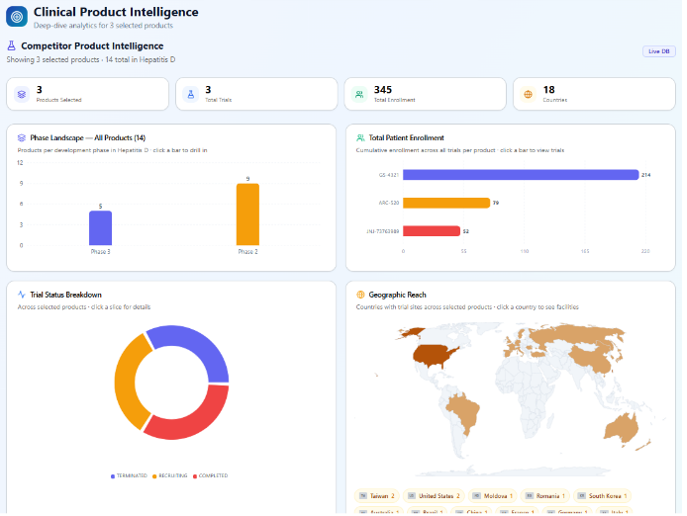Screen dimensions: 687x516
Task: Click the United States on the map
Action: (434, 356)
